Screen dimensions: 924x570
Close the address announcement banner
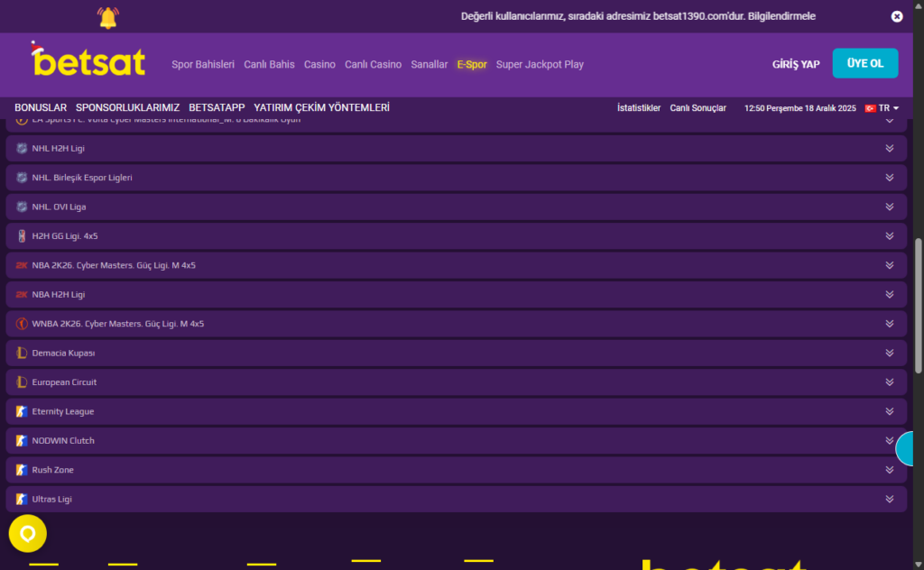pos(896,16)
